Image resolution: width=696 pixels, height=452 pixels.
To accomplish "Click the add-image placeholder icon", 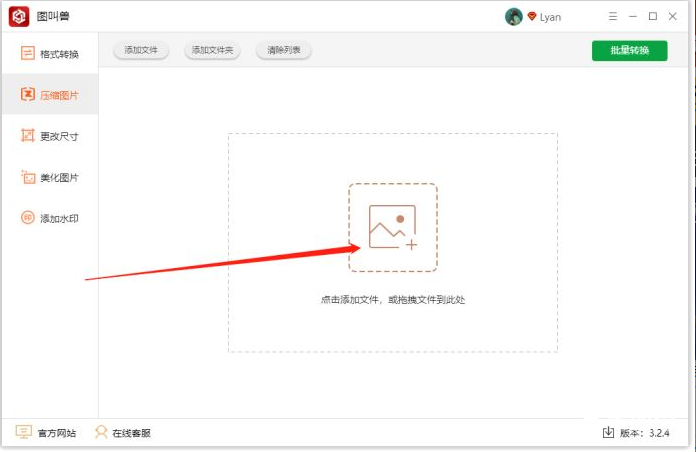I will click(393, 227).
